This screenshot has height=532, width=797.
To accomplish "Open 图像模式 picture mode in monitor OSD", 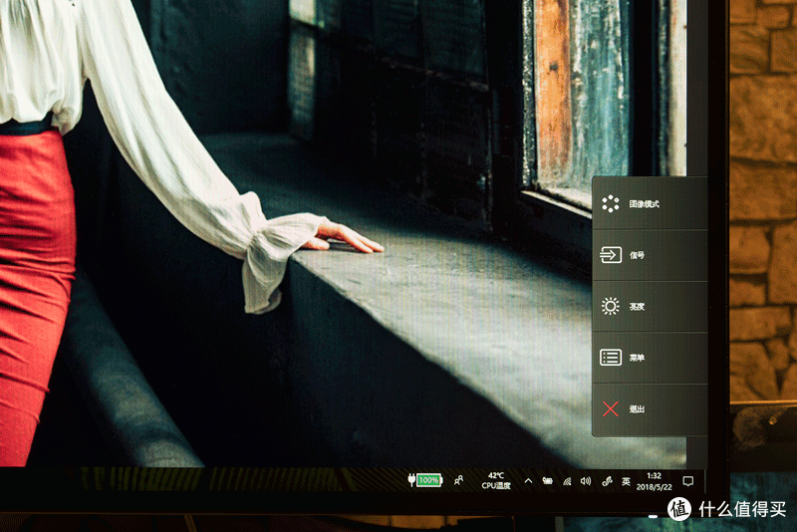I will [650, 204].
